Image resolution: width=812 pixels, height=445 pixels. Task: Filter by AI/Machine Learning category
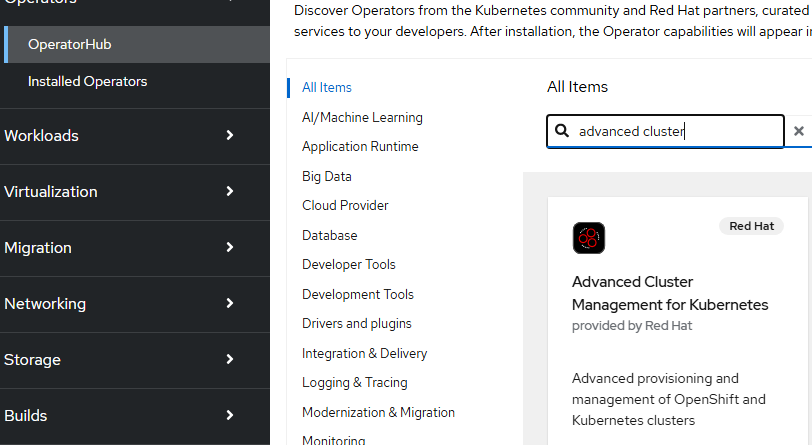point(362,118)
